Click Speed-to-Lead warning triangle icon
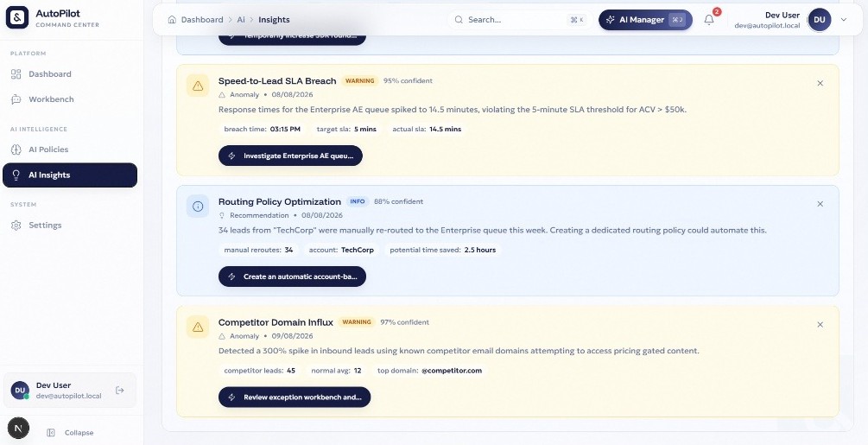The image size is (868, 445). 198,86
